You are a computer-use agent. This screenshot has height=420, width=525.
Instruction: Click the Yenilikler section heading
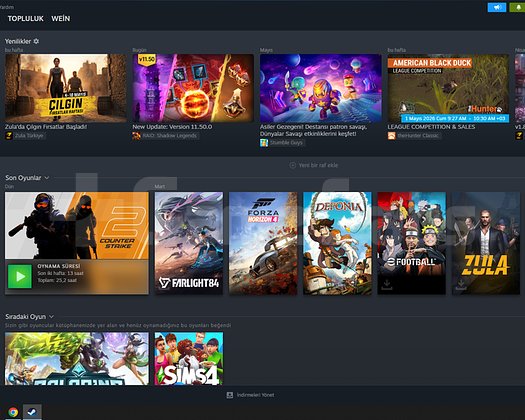click(18, 41)
